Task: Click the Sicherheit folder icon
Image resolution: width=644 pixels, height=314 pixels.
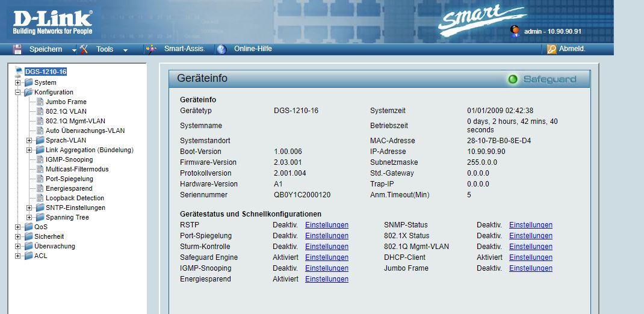Action: click(x=28, y=236)
